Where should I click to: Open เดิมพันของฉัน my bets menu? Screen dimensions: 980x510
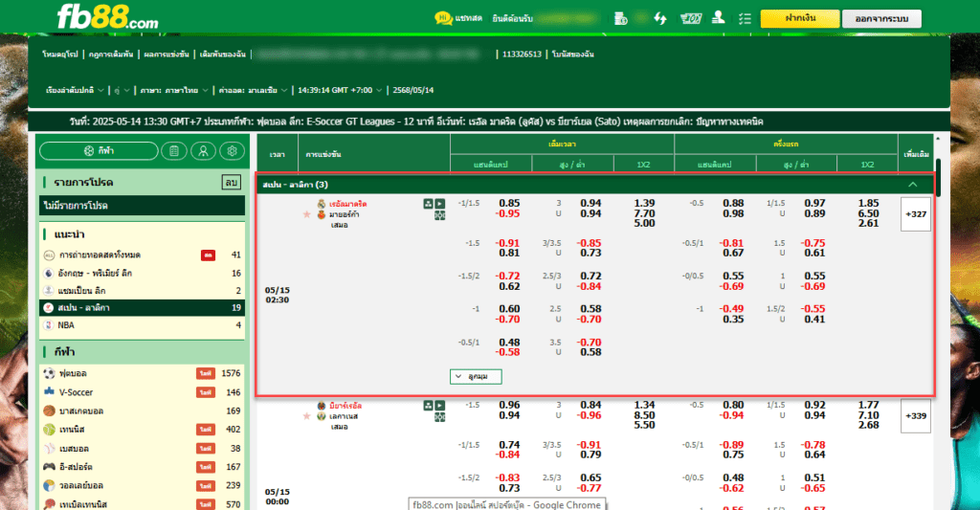click(x=222, y=55)
